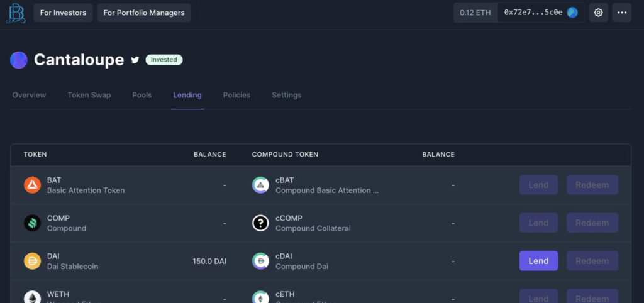Click the cETH compound token icon
Screen dimensions: 644x303
tap(260, 297)
